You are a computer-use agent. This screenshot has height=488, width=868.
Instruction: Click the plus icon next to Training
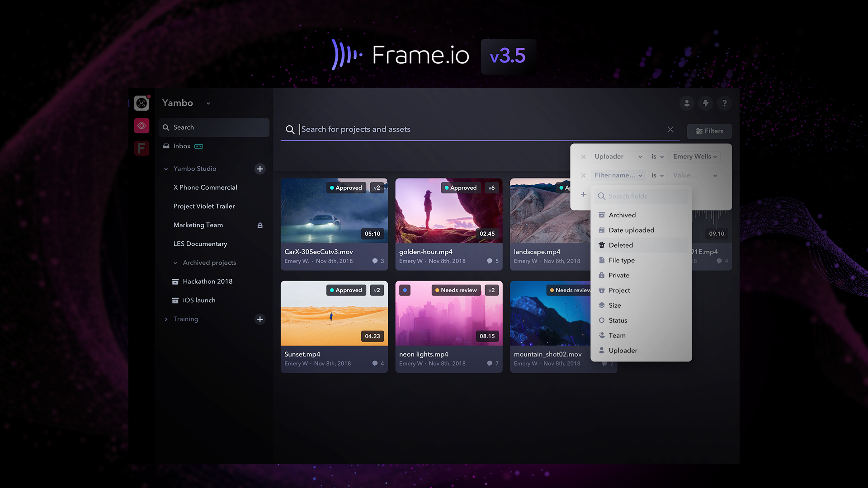point(260,319)
